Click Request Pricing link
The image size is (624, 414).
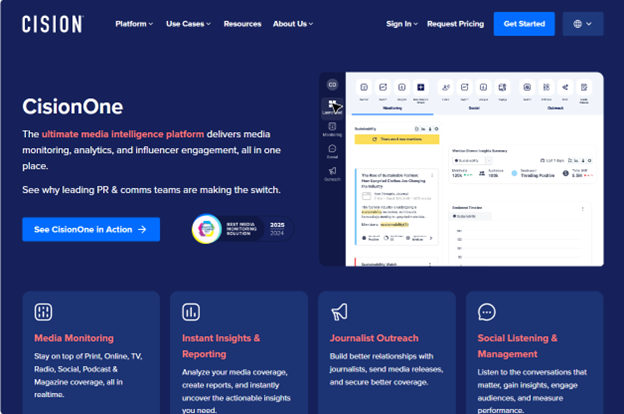(x=456, y=24)
